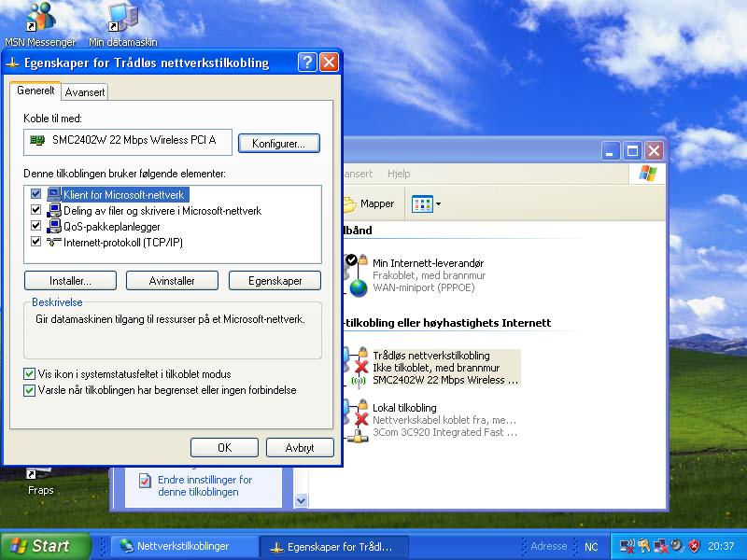Screen dimensions: 747x560
Task: Select Min Internett-leverandør connection icon
Action: pyautogui.click(x=357, y=275)
